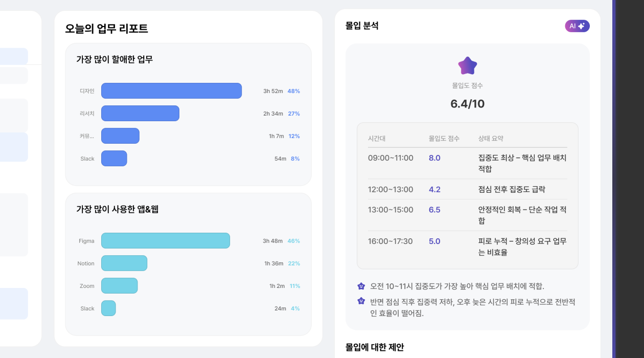This screenshot has height=358, width=644.
Task: Click second star bullet icon in insights
Action: click(x=361, y=301)
